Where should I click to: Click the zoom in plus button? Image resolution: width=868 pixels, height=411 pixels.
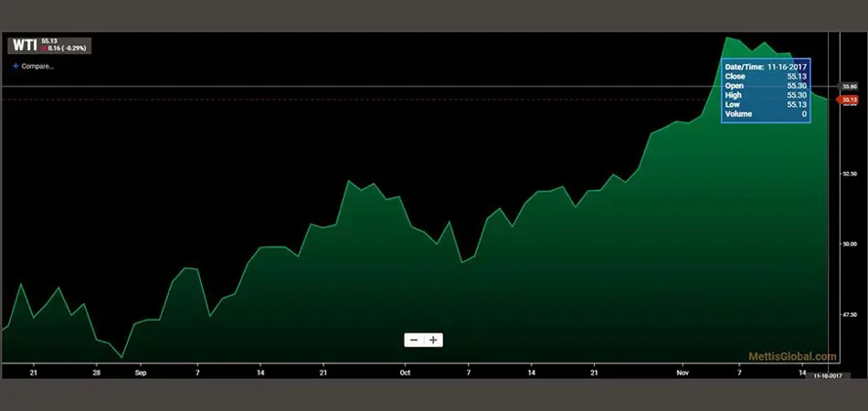(x=433, y=340)
